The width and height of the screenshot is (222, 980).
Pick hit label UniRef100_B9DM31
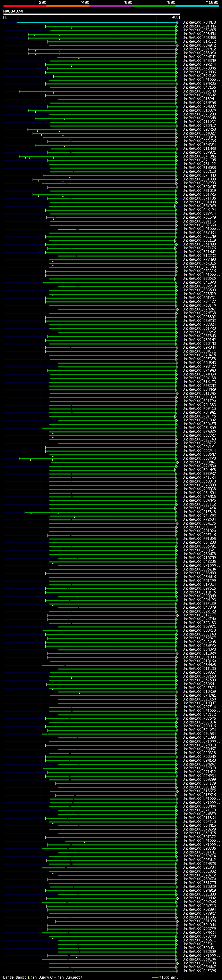point(199,948)
